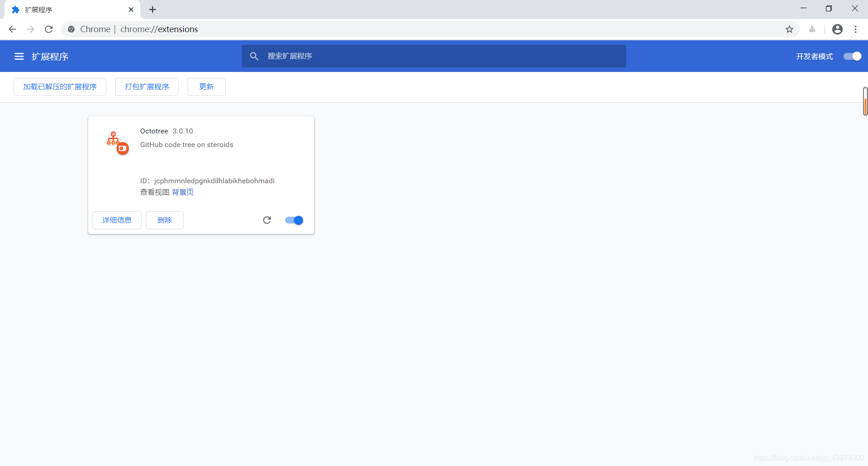This screenshot has height=466, width=868.
Task: Minimize the Chrome window
Action: (x=803, y=9)
